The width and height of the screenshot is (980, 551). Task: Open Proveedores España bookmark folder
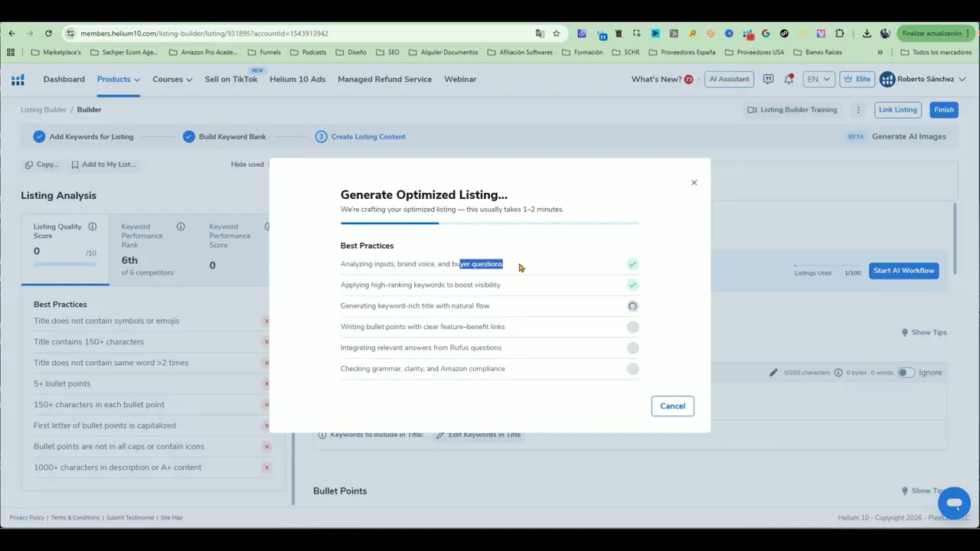pos(681,52)
